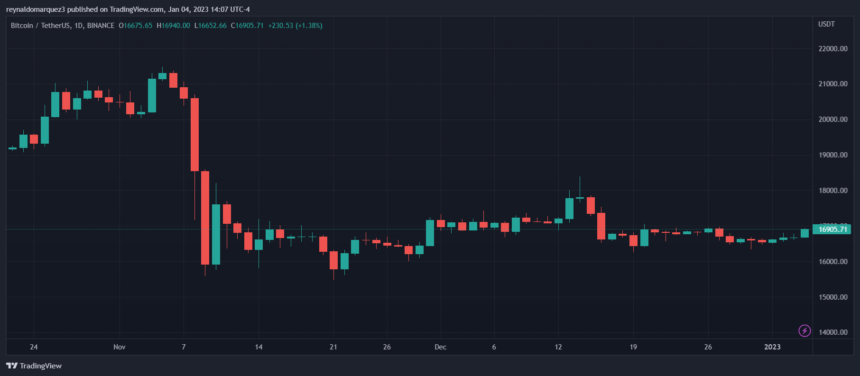Click the TradingView logo at bottom left
This screenshot has height=376, width=860.
(x=34, y=366)
